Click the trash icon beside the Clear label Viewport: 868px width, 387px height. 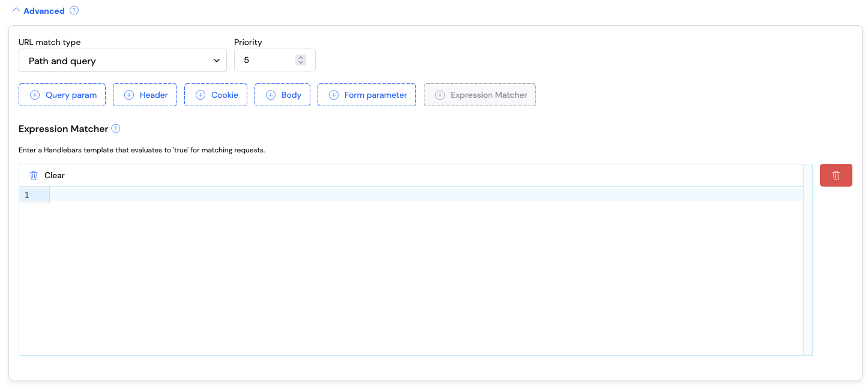34,175
